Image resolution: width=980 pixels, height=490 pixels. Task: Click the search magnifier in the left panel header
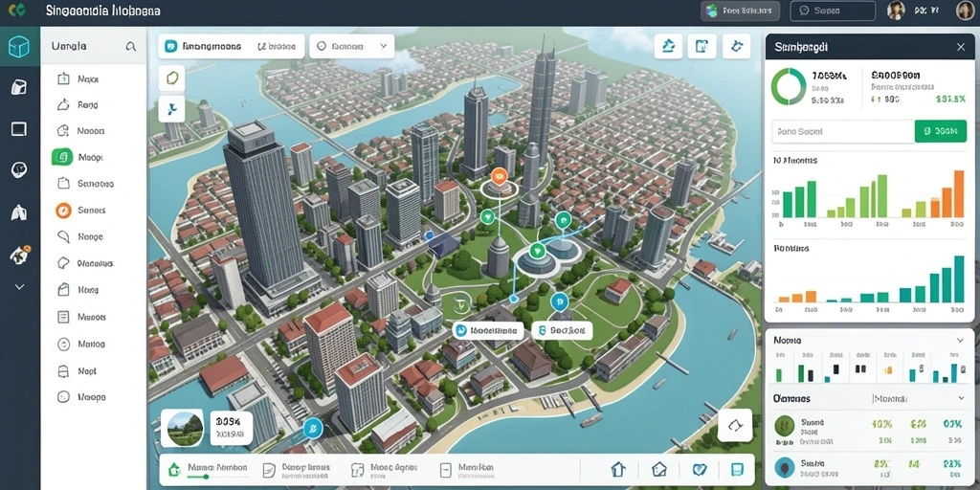(x=130, y=46)
